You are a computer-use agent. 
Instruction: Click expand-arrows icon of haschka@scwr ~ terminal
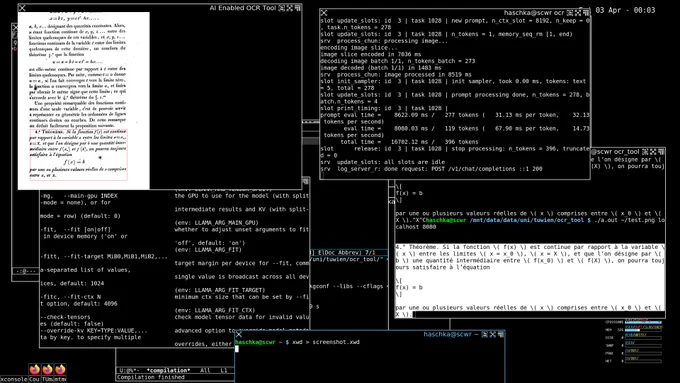[493, 334]
